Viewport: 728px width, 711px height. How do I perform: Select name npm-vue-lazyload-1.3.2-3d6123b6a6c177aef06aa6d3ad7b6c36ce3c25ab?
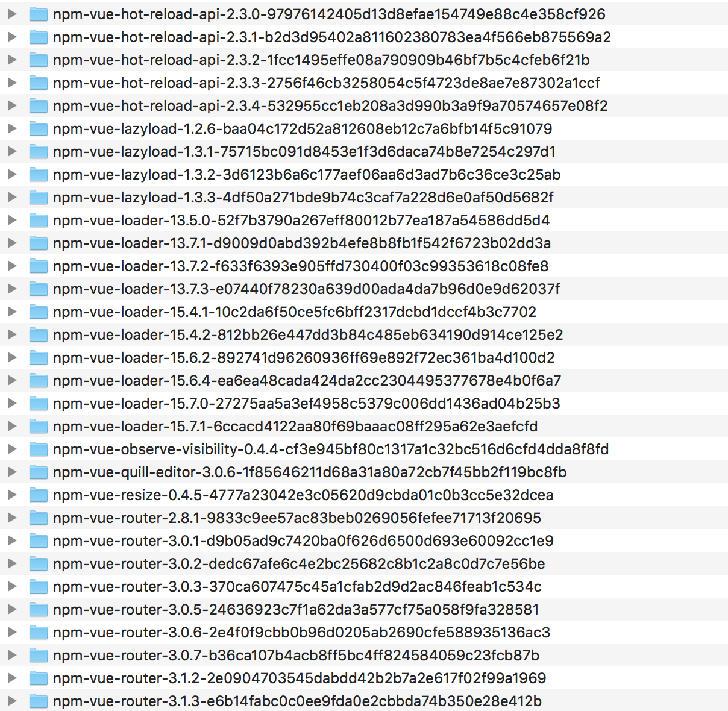pyautogui.click(x=307, y=175)
